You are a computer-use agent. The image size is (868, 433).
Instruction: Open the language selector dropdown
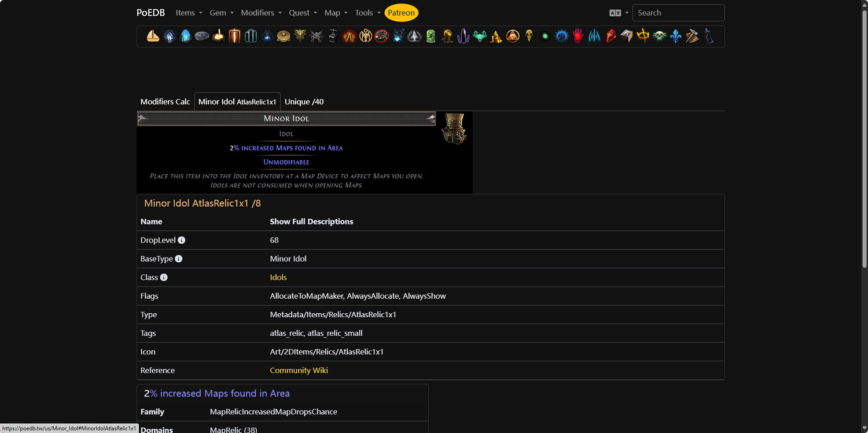619,13
